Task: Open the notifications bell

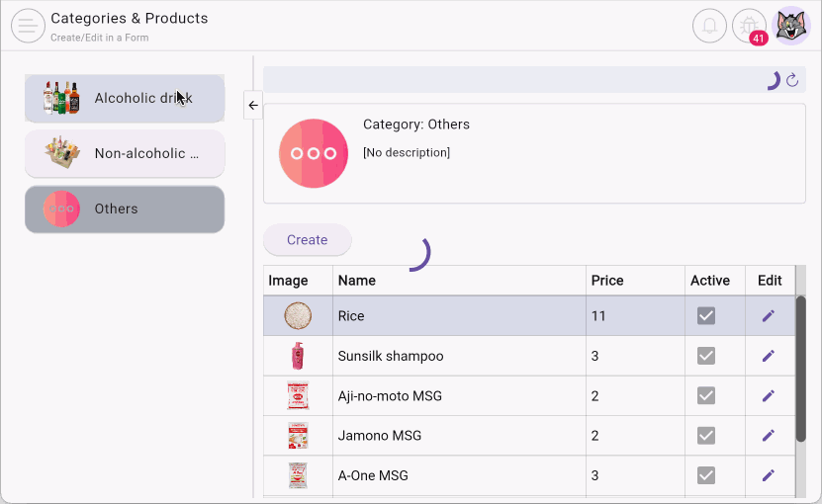Action: click(709, 26)
